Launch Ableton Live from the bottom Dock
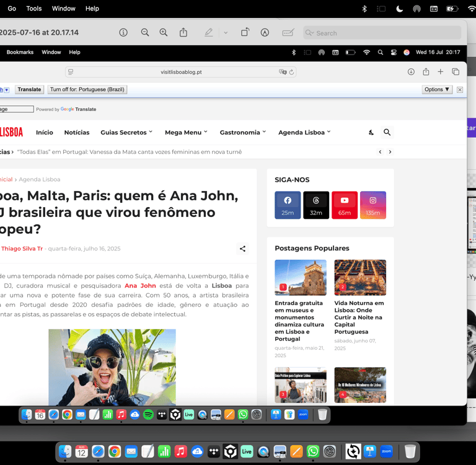The width and height of the screenshot is (476, 465). [247, 451]
